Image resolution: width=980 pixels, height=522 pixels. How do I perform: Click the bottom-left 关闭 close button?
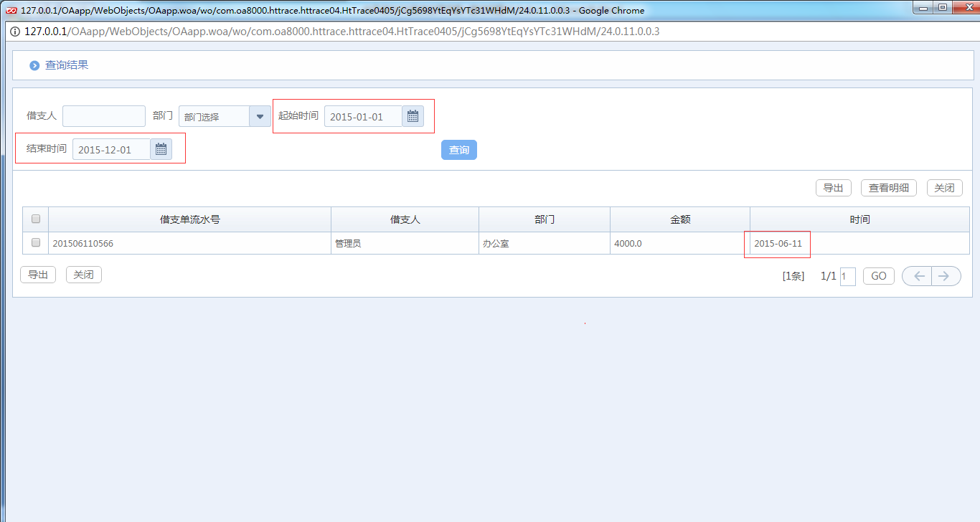point(83,275)
